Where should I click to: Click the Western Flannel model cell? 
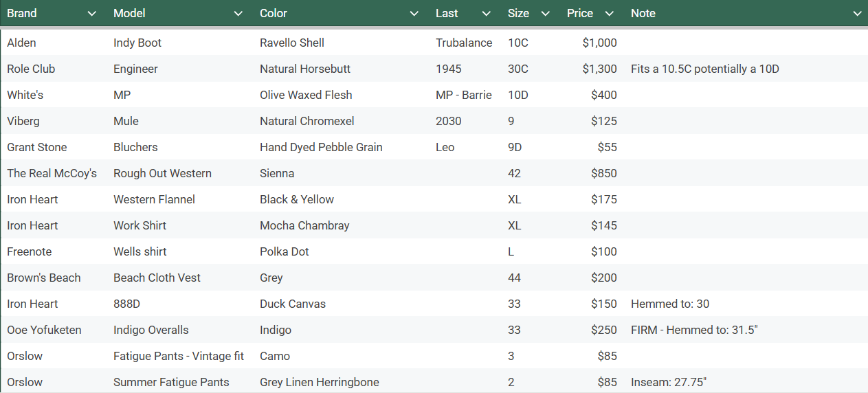pyautogui.click(x=154, y=199)
